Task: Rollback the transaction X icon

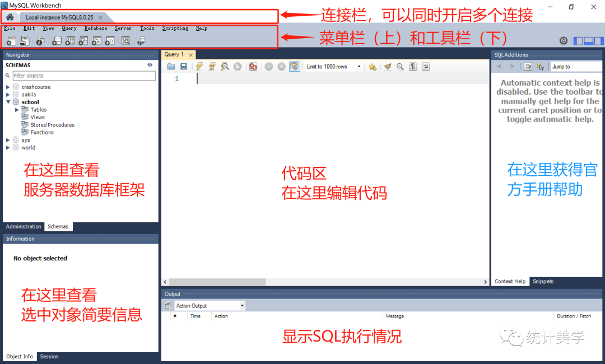Action: 282,67
